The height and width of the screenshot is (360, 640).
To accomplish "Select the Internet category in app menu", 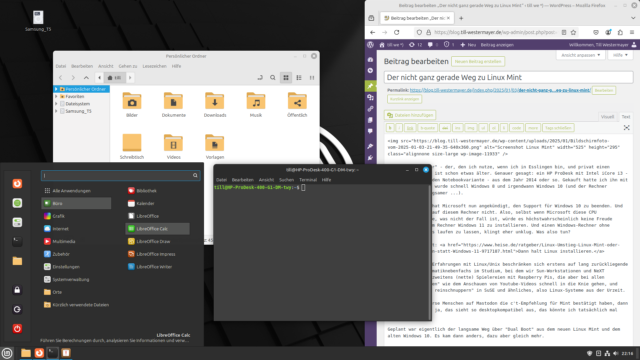I will click(x=76, y=229).
